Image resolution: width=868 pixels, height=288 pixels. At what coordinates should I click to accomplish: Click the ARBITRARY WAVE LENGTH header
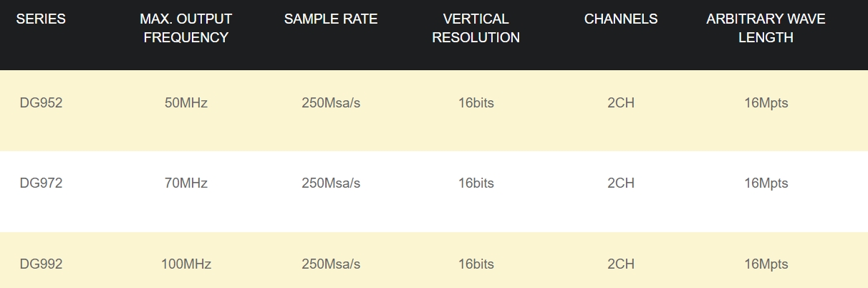pos(766,29)
